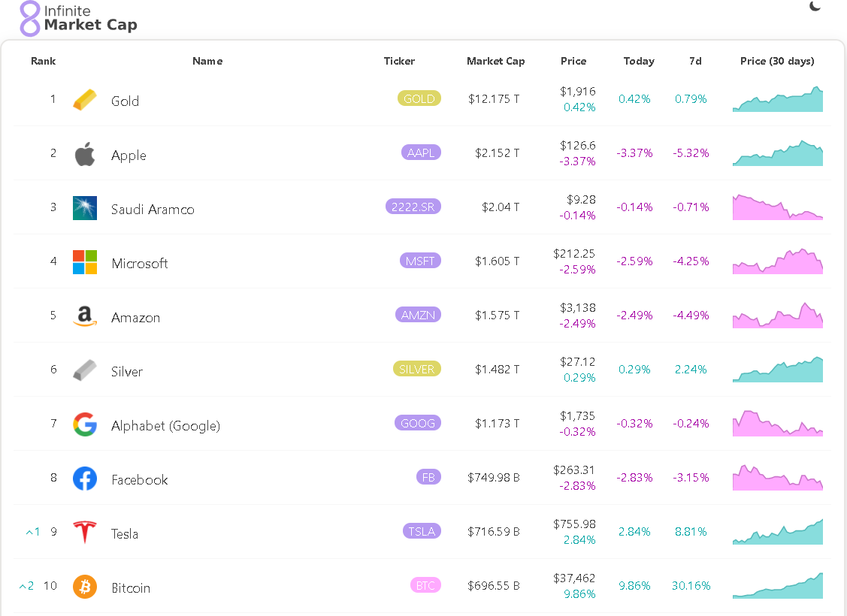
Task: Open the Saudi Aramco name link
Action: 153,210
